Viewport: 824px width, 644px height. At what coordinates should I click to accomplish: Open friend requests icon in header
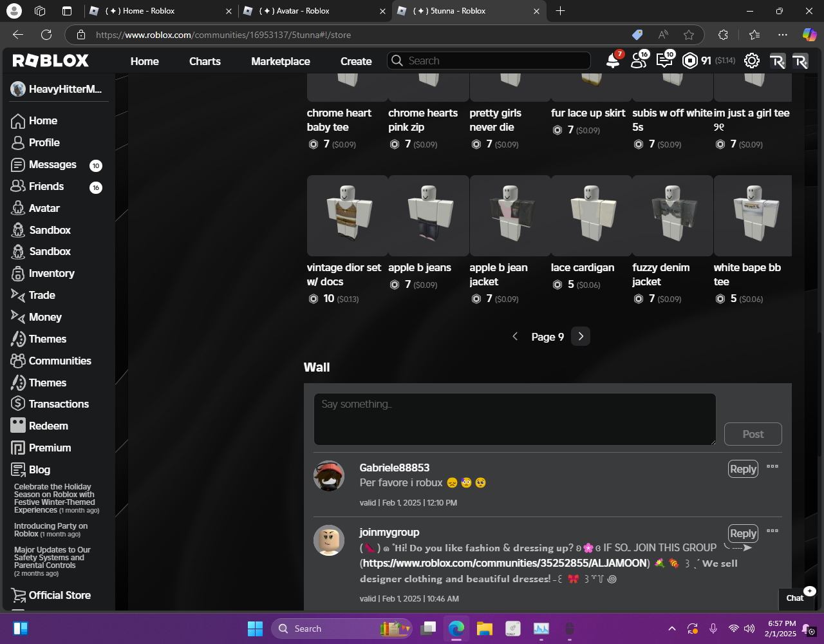pos(639,61)
